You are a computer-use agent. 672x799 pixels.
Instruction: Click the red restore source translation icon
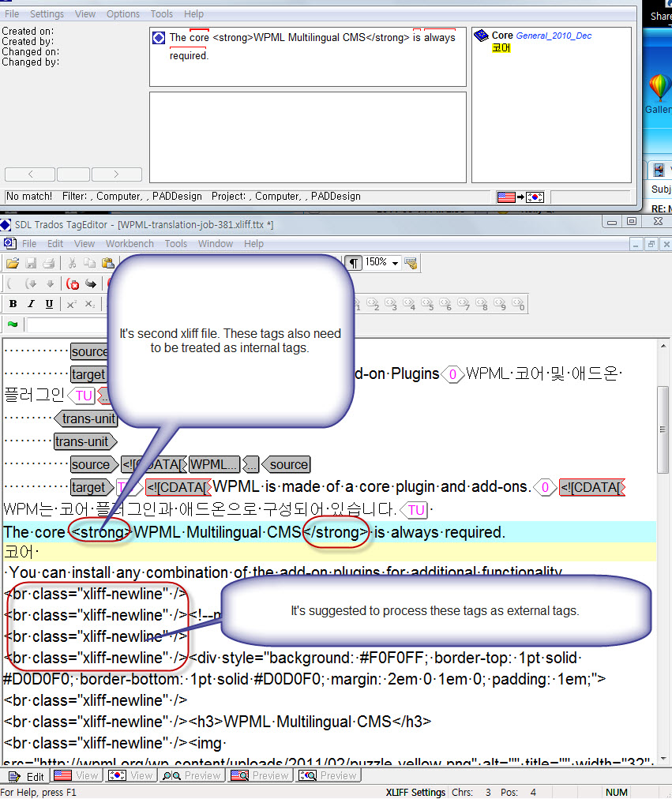pos(73,283)
